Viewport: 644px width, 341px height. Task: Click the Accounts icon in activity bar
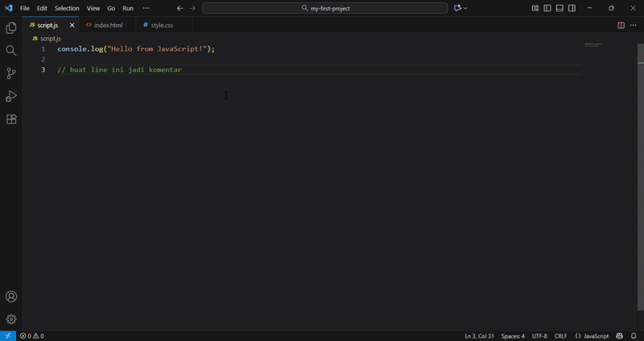11,297
